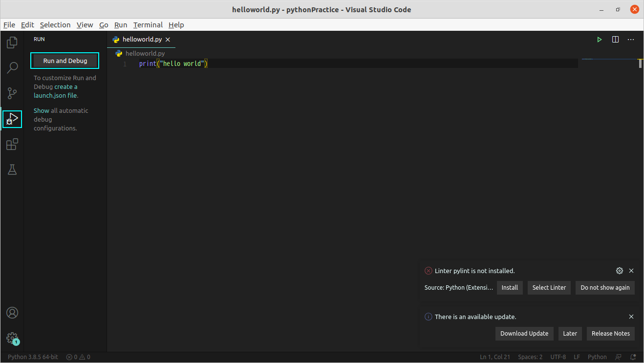Image resolution: width=644 pixels, height=363 pixels.
Task: Open the Manage gear with update badge
Action: point(12,338)
